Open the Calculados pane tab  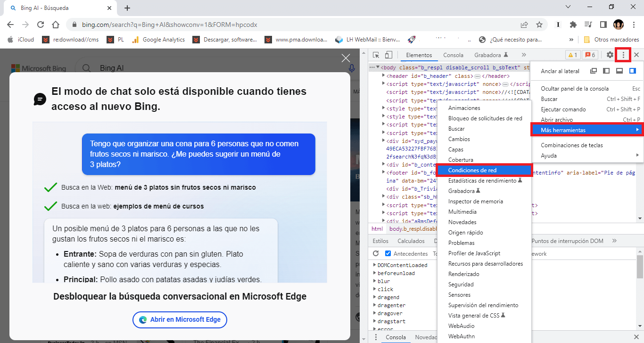411,241
